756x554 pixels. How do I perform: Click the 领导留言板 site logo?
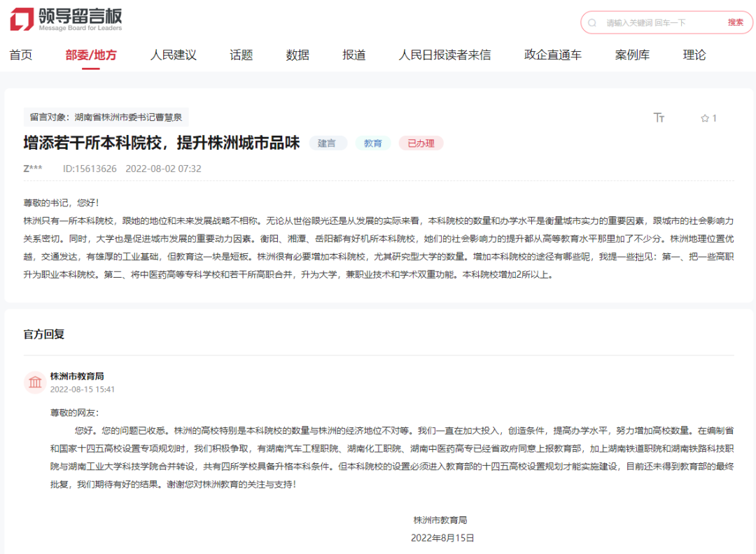pyautogui.click(x=66, y=20)
